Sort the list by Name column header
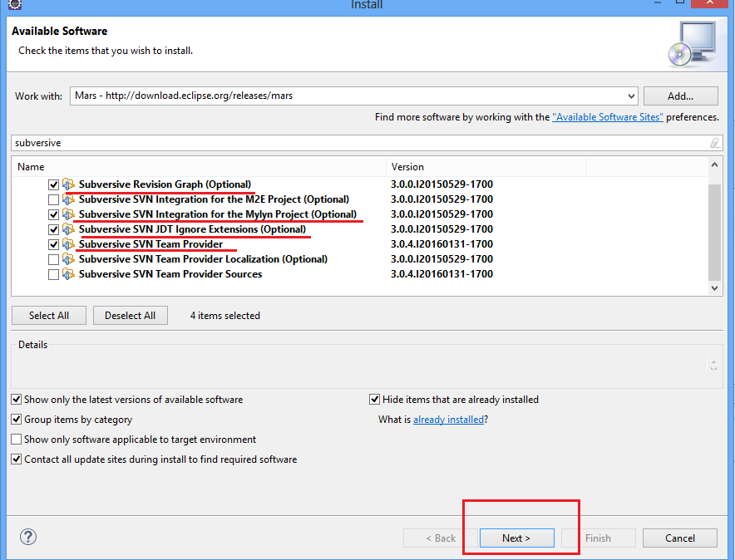The width and height of the screenshot is (735, 560). pos(199,167)
